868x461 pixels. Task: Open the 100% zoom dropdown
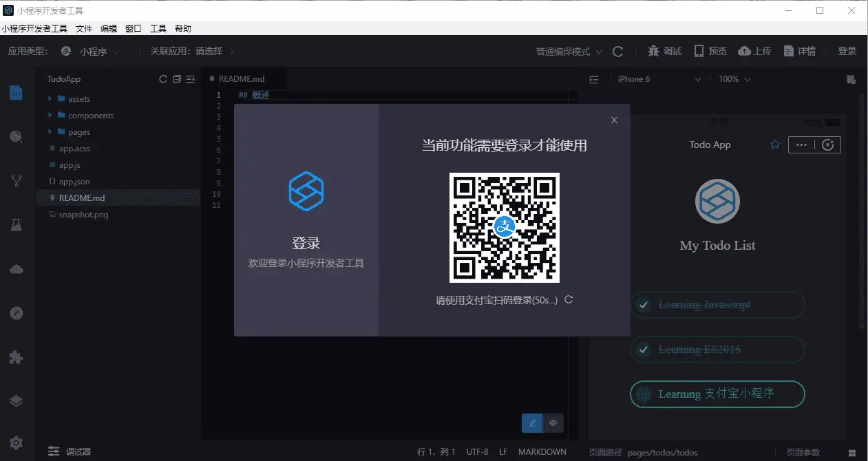click(734, 79)
